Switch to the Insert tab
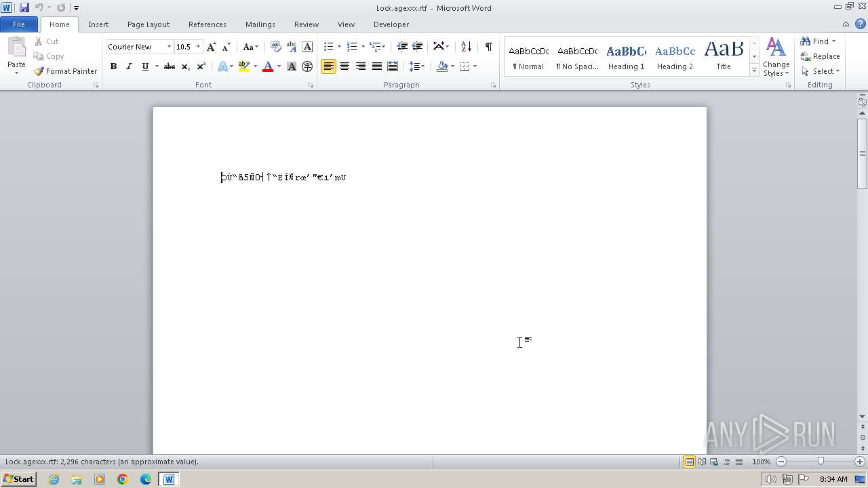Image resolution: width=868 pixels, height=488 pixels. (x=98, y=24)
